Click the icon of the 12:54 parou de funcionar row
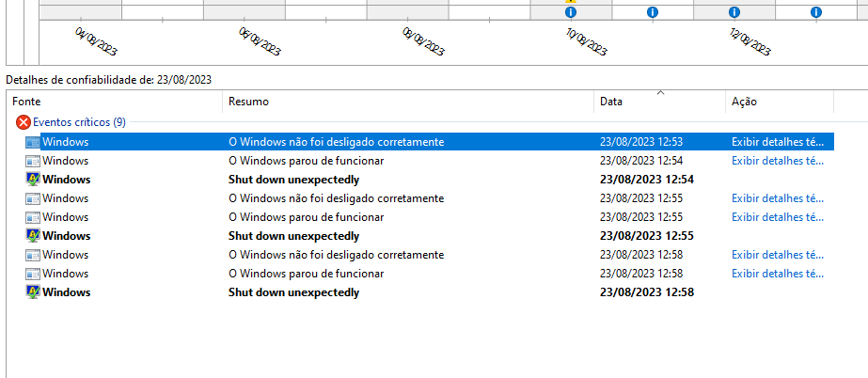 tap(33, 161)
